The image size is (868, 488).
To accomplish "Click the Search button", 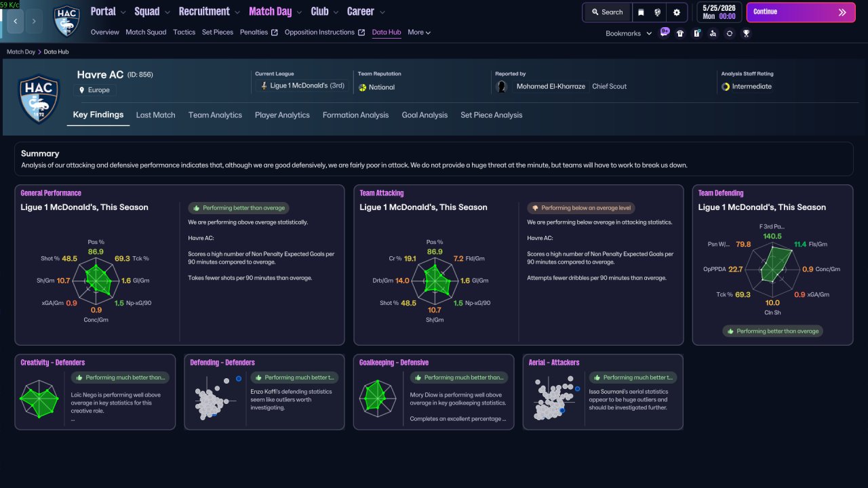I will (x=606, y=12).
